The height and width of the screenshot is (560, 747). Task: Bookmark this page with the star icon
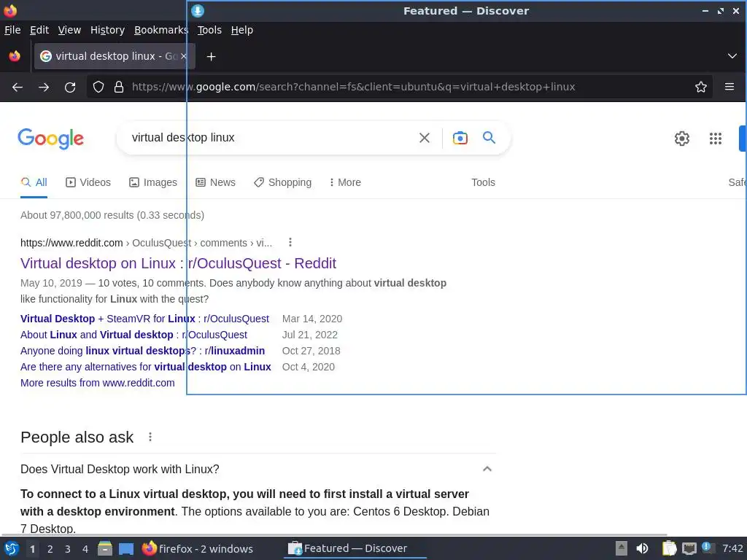(x=701, y=87)
